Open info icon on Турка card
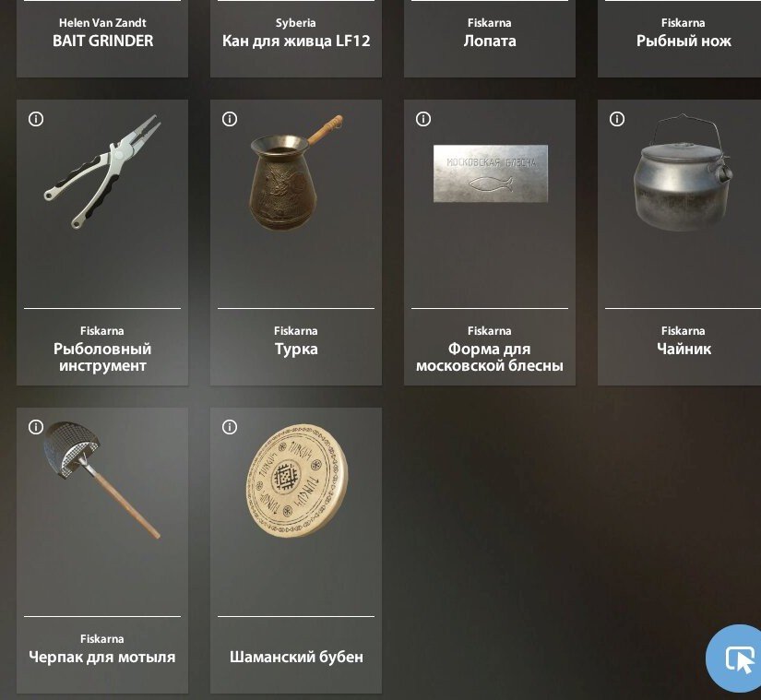 click(x=230, y=119)
